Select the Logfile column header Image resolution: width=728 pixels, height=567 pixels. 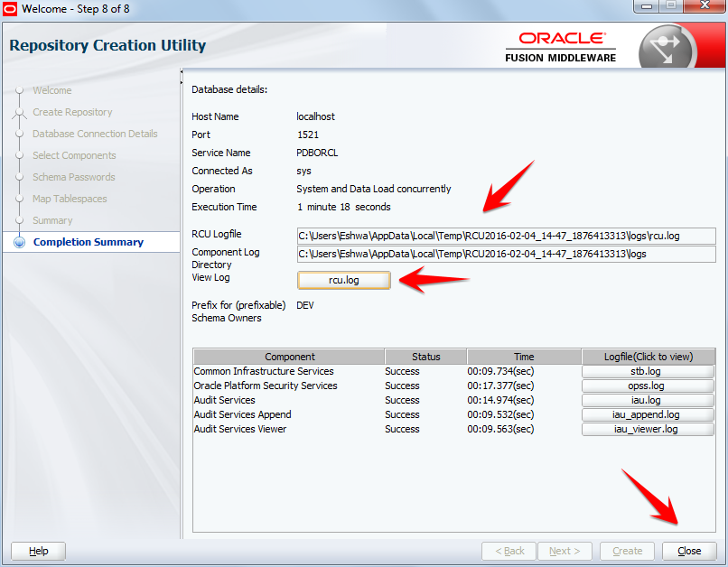[648, 356]
